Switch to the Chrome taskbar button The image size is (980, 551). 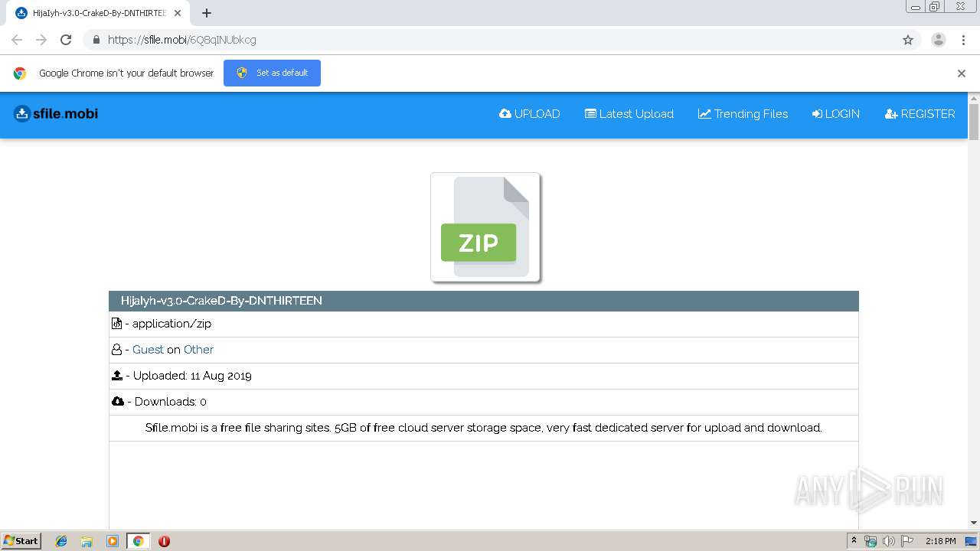point(138,541)
